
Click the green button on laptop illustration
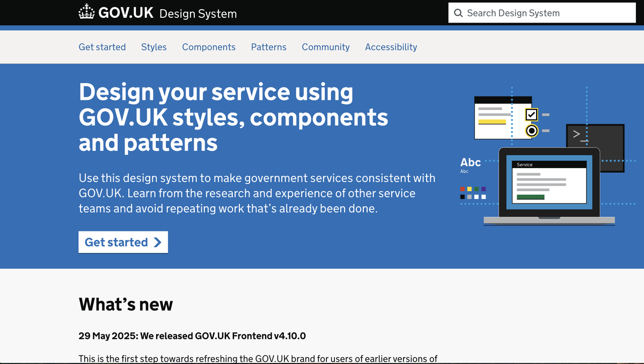(530, 197)
